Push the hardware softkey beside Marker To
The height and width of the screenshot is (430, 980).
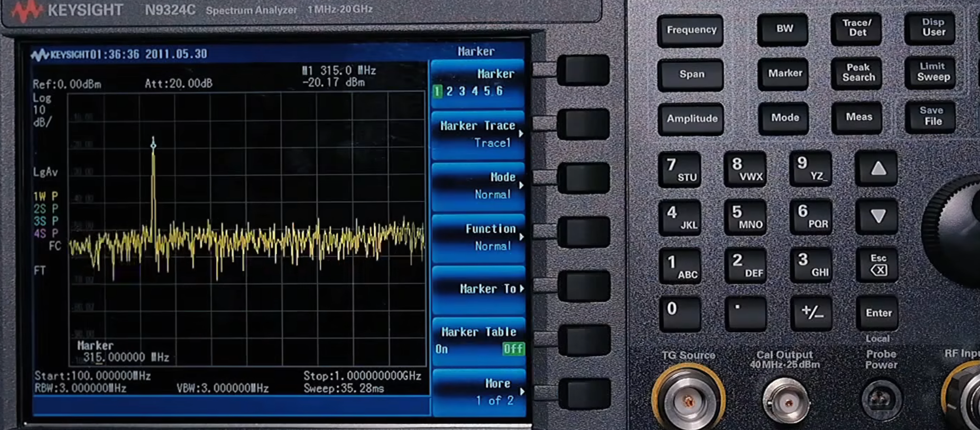pyautogui.click(x=584, y=286)
